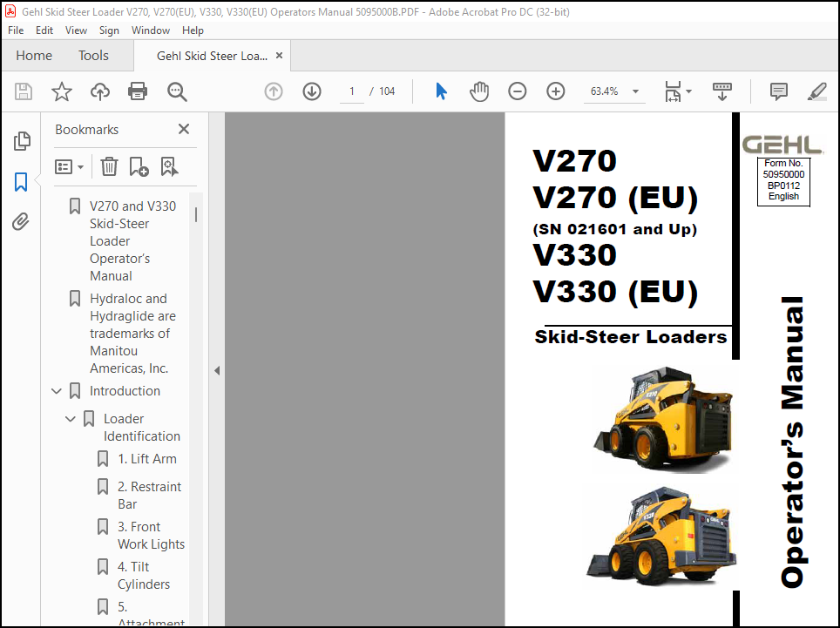Find the current bookmark icon
The image size is (840, 628).
tap(169, 166)
